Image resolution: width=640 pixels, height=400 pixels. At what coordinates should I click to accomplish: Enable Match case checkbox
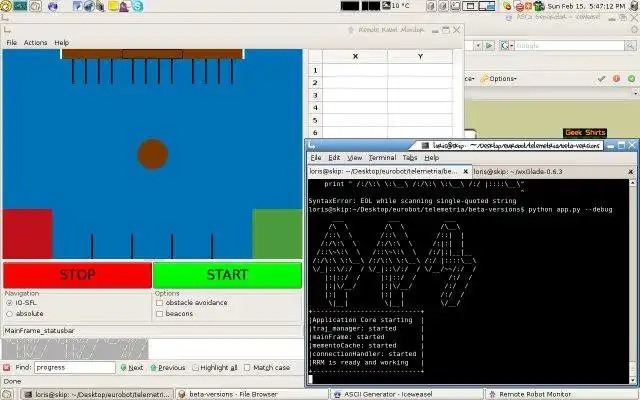pyautogui.click(x=247, y=367)
